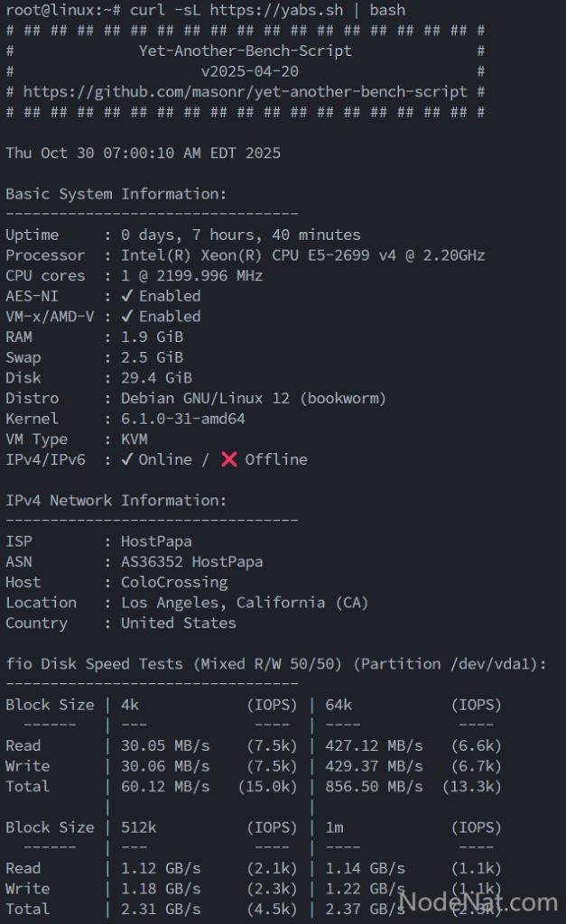Click the red X Offline icon

(229, 459)
